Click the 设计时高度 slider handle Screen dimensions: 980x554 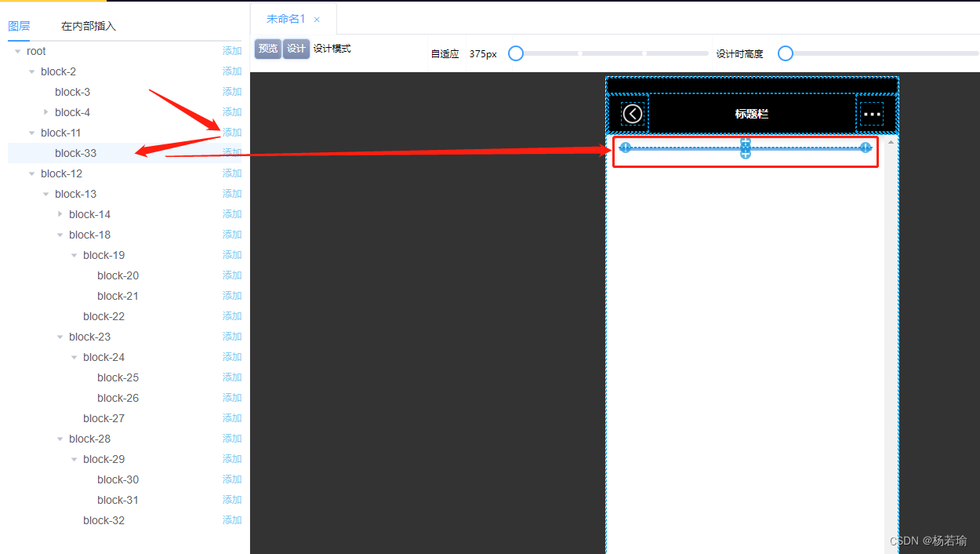(785, 53)
